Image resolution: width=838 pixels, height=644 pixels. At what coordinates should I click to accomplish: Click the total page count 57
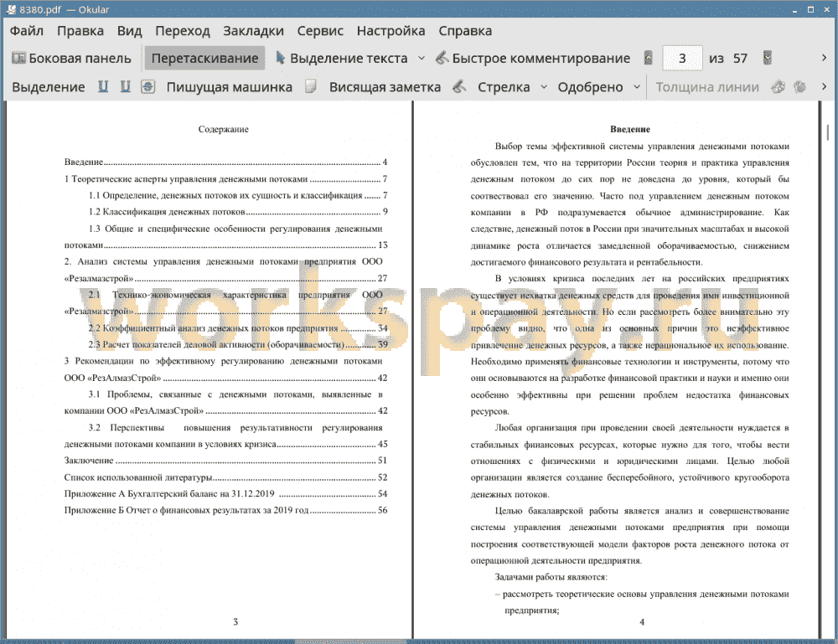(740, 59)
